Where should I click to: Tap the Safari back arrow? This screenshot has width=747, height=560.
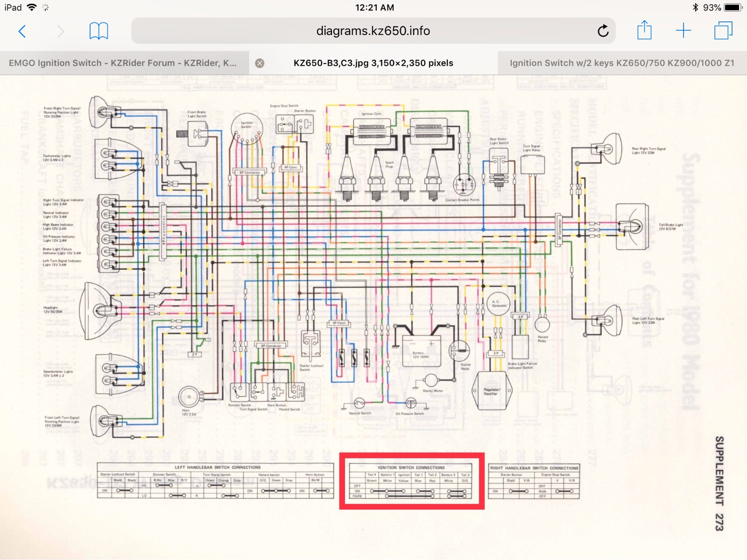point(22,31)
